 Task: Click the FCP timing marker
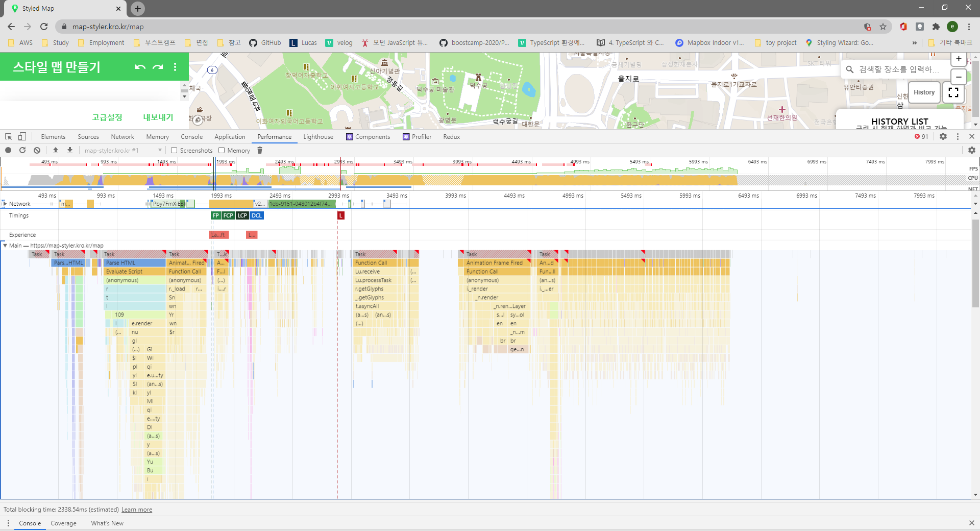click(x=228, y=215)
